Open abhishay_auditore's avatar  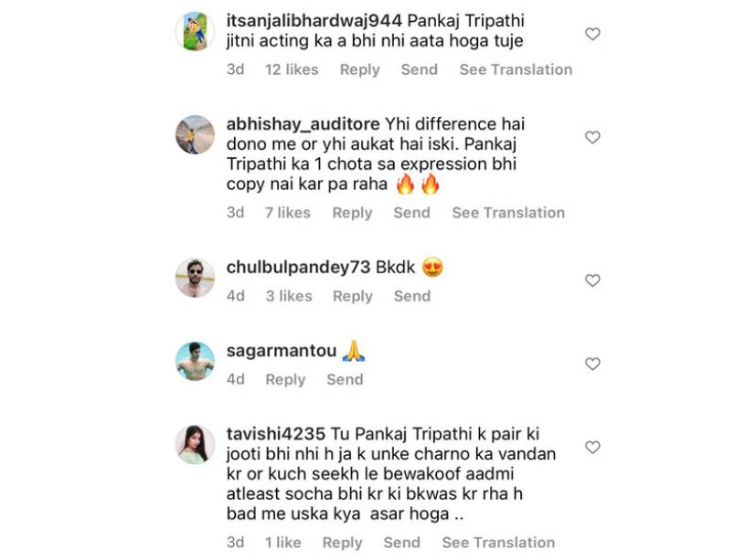click(x=195, y=134)
